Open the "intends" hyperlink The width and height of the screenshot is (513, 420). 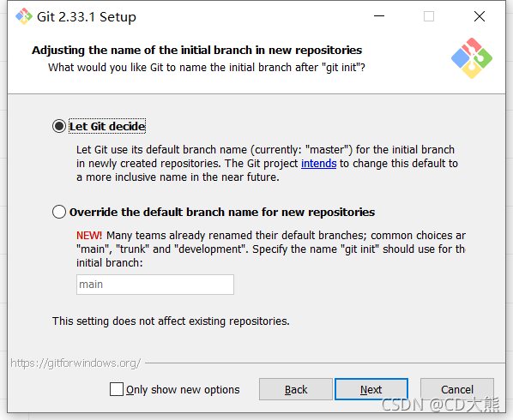tap(318, 163)
